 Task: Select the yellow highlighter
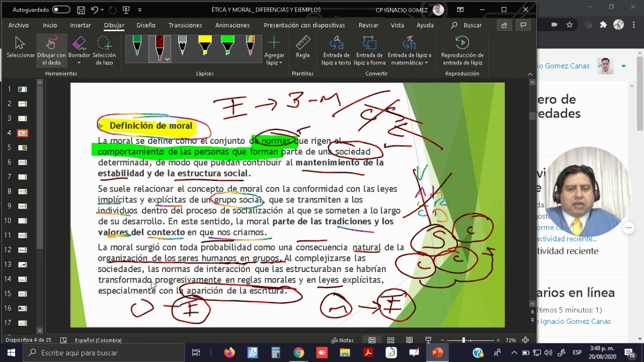(x=205, y=46)
